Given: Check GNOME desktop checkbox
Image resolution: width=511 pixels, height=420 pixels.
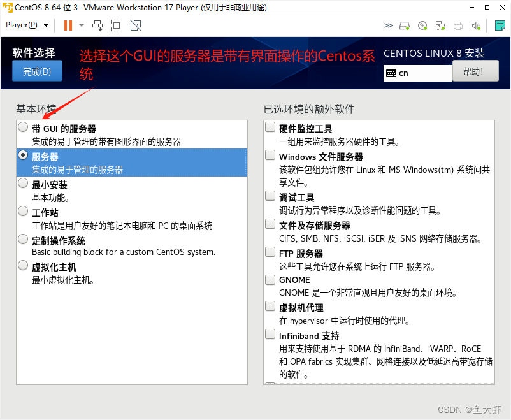Looking at the screenshot, I should [270, 280].
